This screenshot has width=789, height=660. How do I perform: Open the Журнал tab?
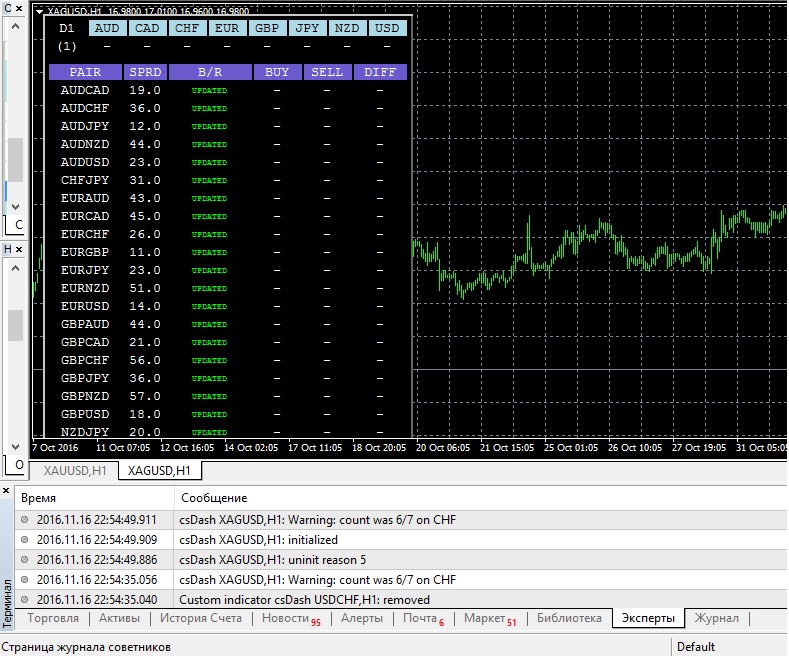pos(717,618)
